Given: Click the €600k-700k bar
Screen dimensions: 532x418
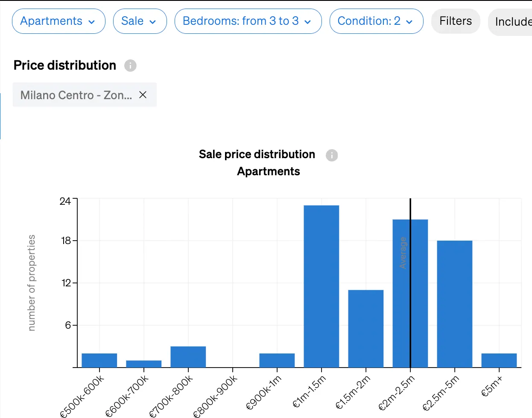Looking at the screenshot, I should (x=144, y=364).
